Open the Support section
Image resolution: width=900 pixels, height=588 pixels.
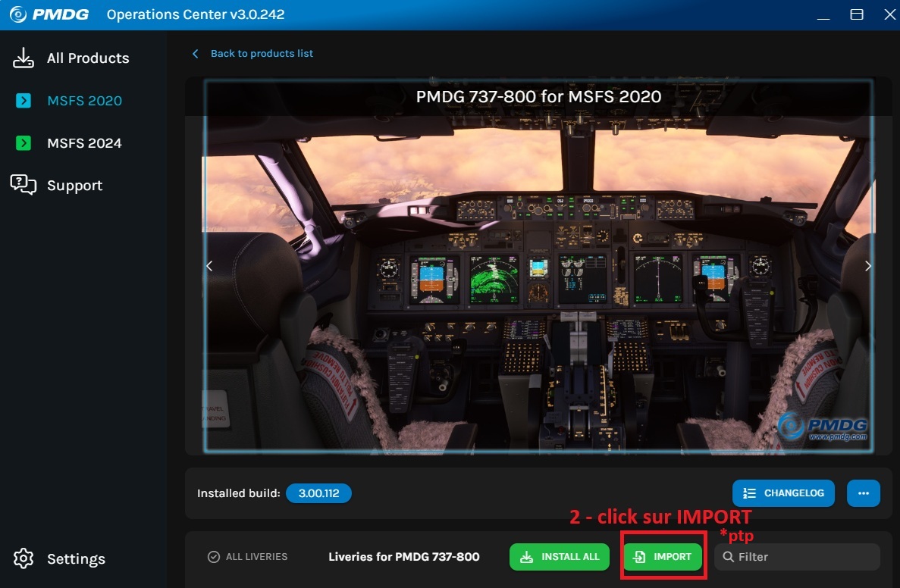tap(56, 186)
